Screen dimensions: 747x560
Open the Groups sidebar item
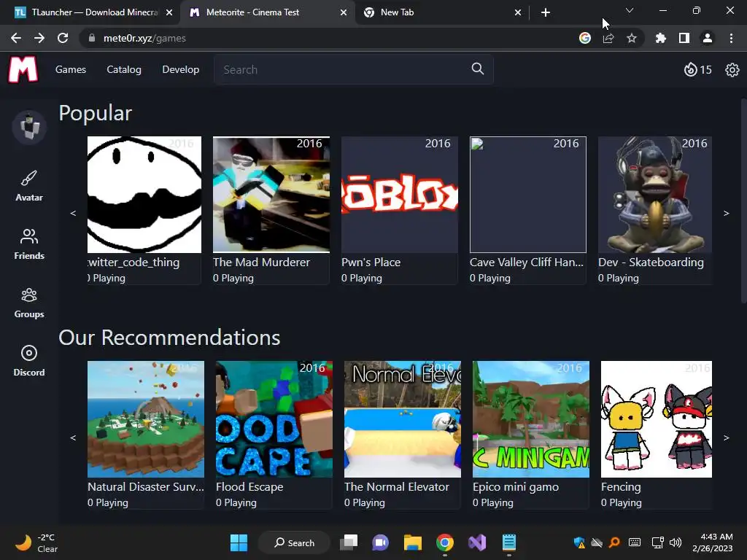(29, 303)
